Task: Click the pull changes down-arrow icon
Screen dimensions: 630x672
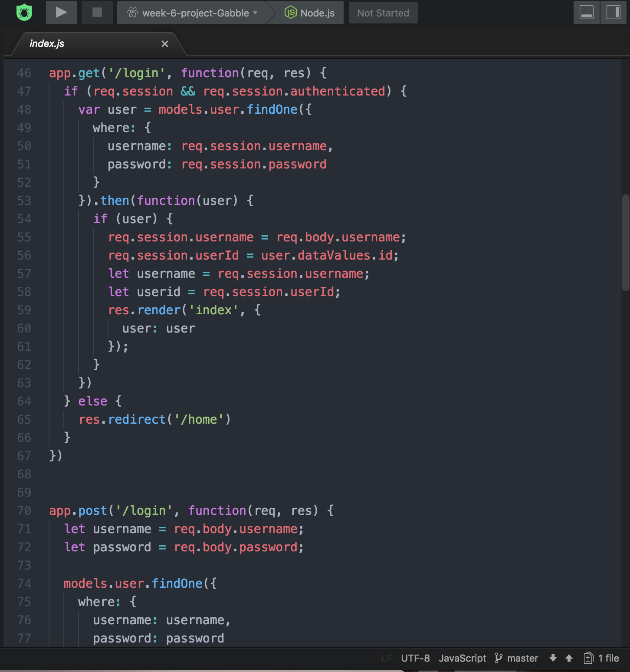Action: click(553, 658)
